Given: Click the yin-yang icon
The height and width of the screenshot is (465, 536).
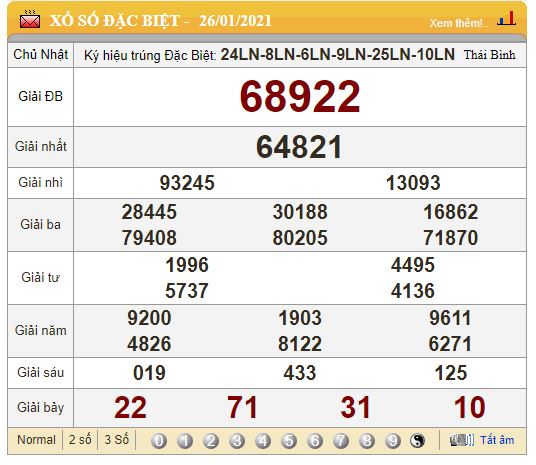Looking at the screenshot, I should (417, 441).
